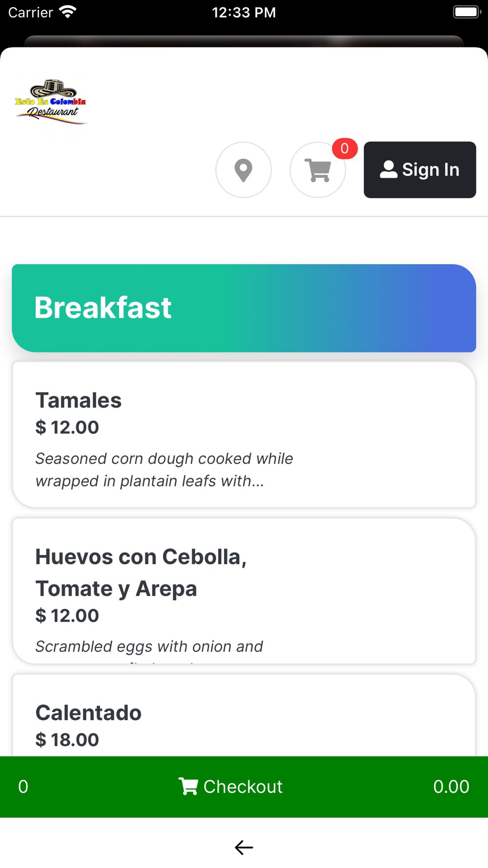The width and height of the screenshot is (488, 868).
Task: Go back using the arrow icon
Action: coord(244,847)
